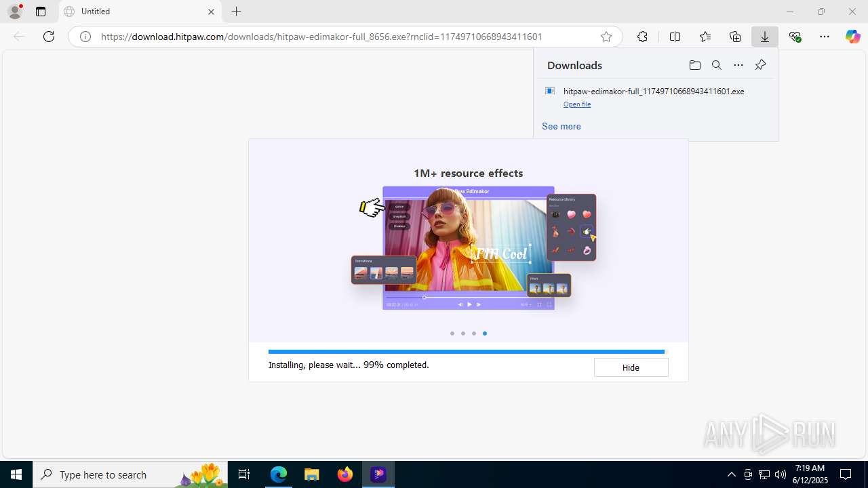The height and width of the screenshot is (488, 868).
Task: Select the fourth carousel dot
Action: (x=484, y=333)
